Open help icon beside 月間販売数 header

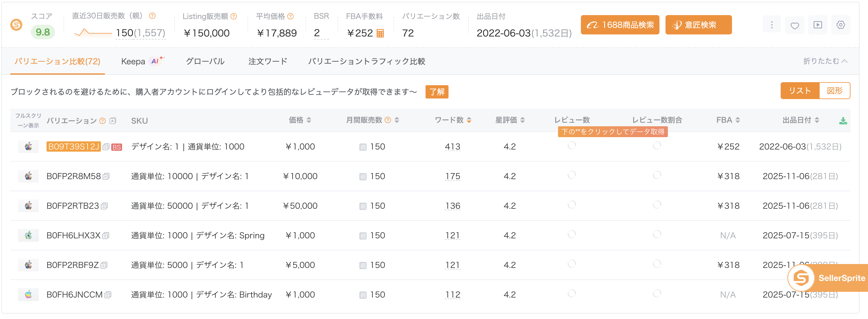pos(388,120)
